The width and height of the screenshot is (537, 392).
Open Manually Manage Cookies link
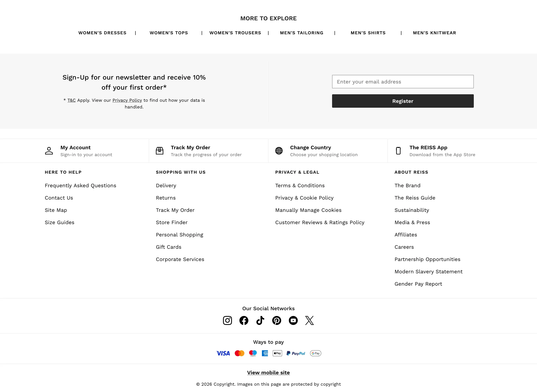(308, 210)
